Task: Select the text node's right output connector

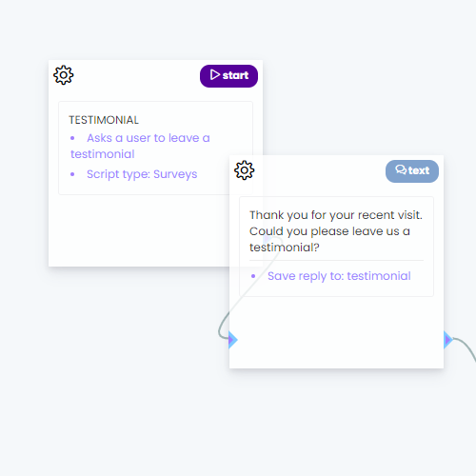Action: [x=447, y=340]
